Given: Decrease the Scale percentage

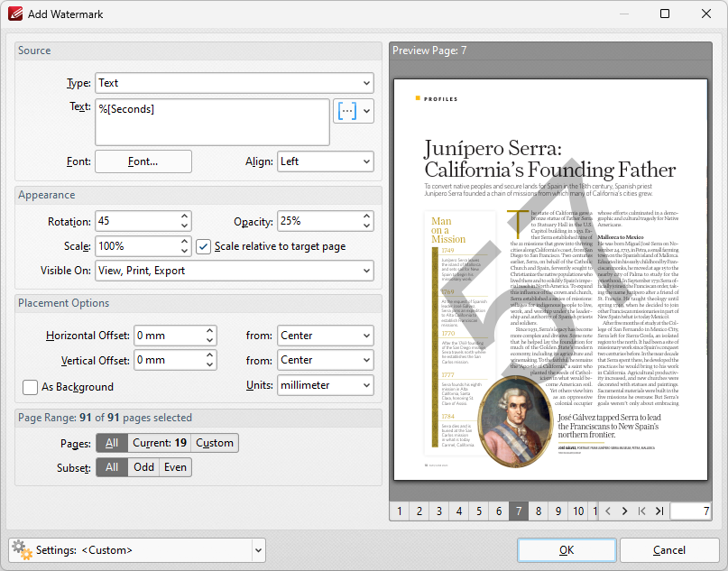Looking at the screenshot, I should pos(184,251).
